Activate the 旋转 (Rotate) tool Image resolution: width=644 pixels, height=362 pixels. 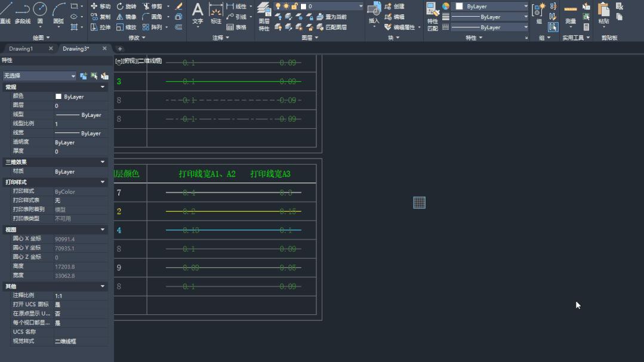[127, 6]
